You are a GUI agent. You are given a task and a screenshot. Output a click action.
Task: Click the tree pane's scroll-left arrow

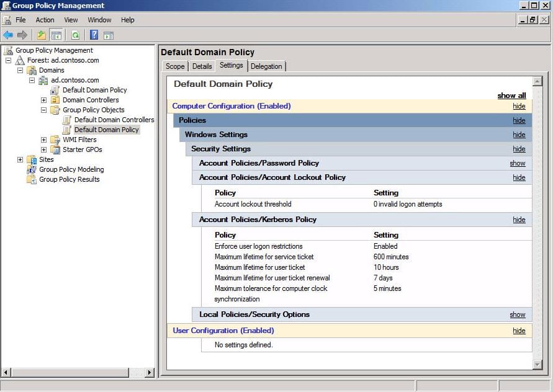click(6, 372)
